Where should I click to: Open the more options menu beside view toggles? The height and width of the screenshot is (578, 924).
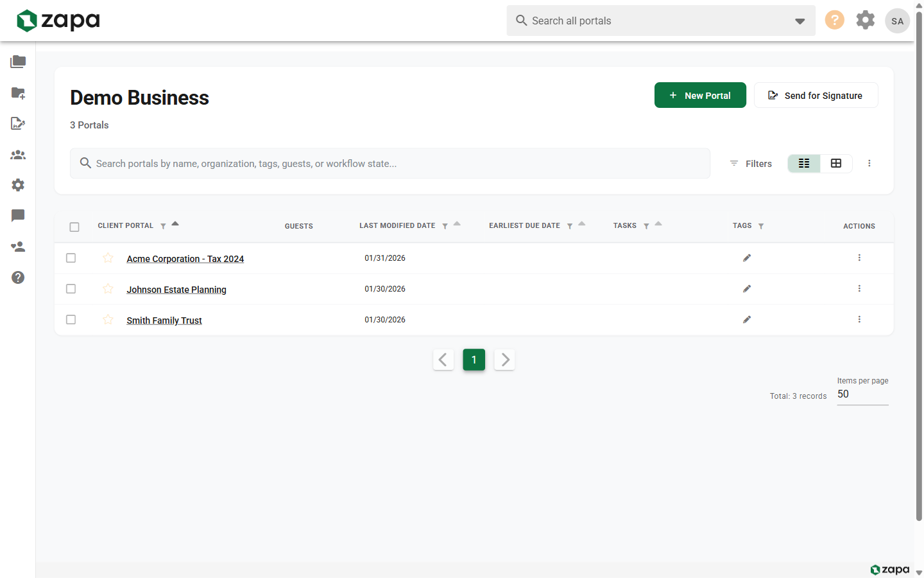coord(869,163)
